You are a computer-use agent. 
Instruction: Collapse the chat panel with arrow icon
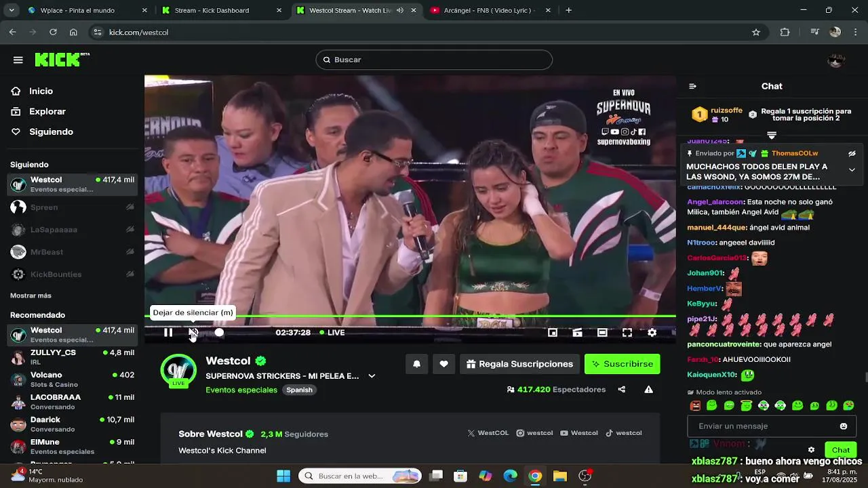(x=692, y=86)
